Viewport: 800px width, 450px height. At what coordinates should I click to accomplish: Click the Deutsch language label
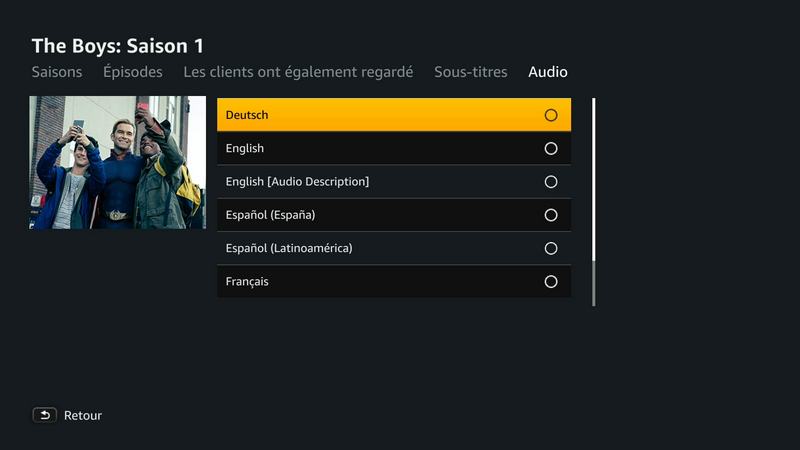tap(247, 115)
